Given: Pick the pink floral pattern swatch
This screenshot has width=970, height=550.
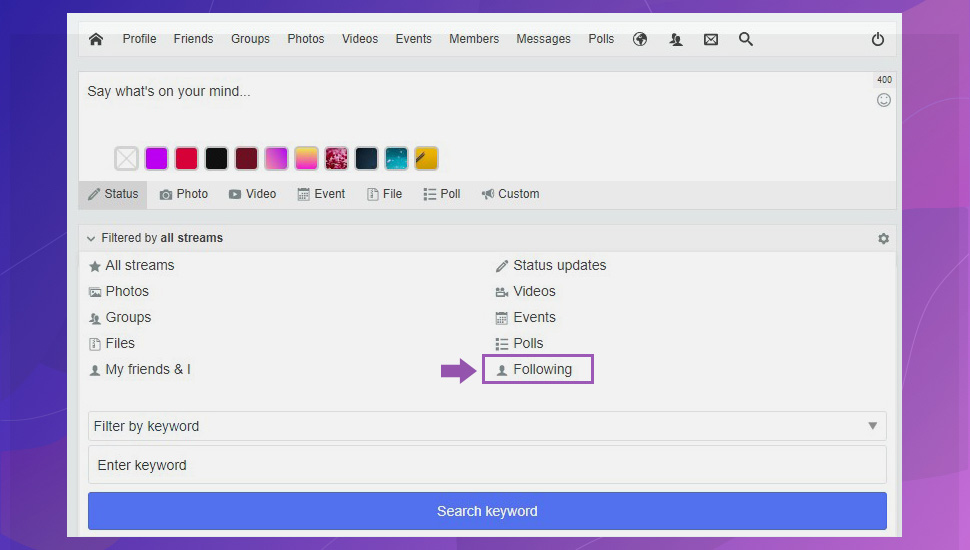Looking at the screenshot, I should click(337, 158).
